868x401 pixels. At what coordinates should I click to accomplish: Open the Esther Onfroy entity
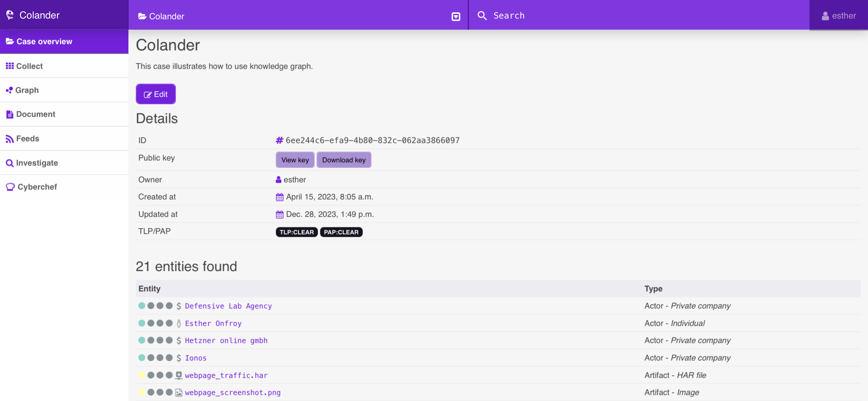(213, 323)
